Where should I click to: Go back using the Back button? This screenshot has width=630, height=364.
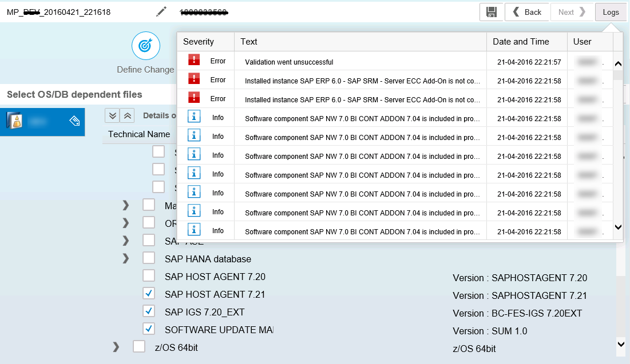pyautogui.click(x=528, y=12)
